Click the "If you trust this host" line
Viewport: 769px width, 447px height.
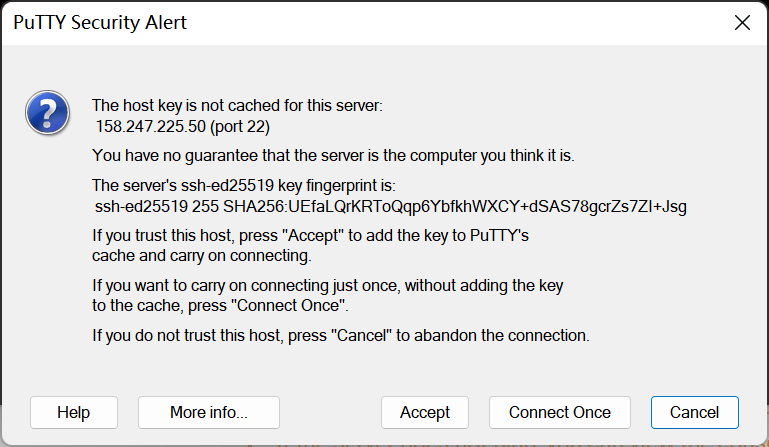coord(310,236)
